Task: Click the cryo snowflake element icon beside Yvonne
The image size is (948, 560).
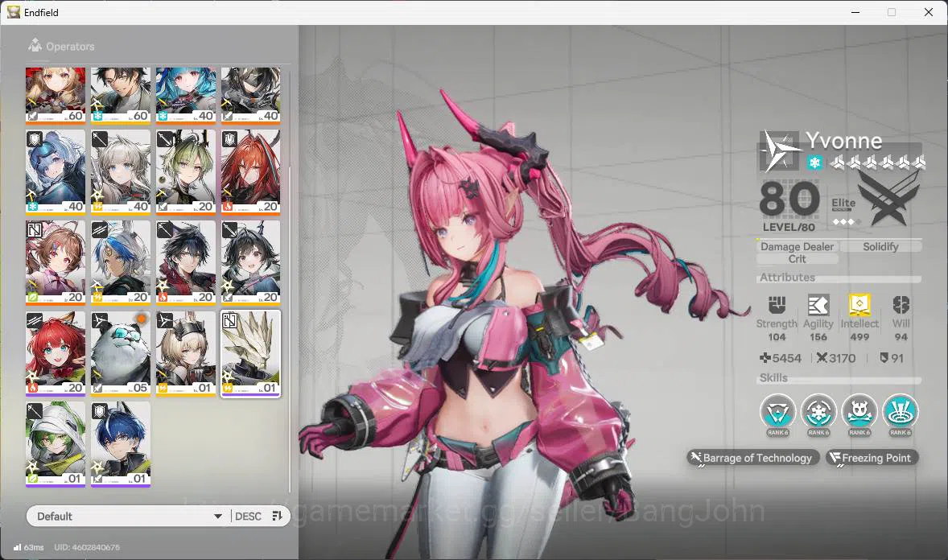Action: [x=814, y=163]
